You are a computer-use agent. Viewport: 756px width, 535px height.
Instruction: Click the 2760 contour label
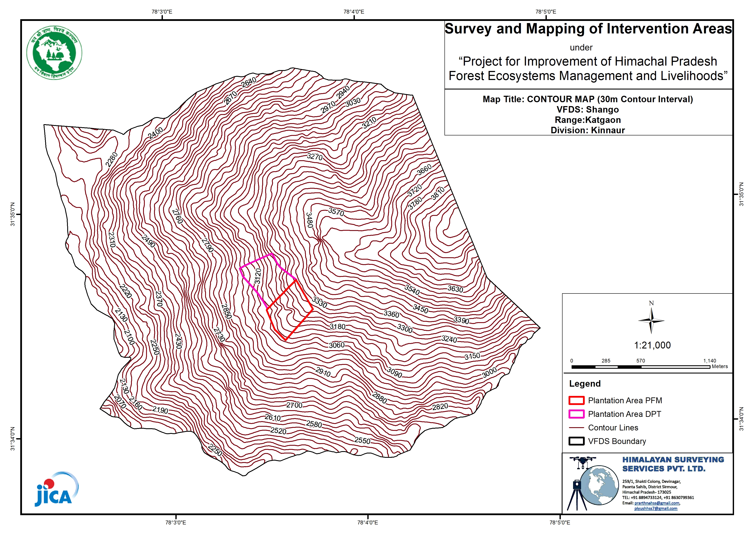pos(178,216)
